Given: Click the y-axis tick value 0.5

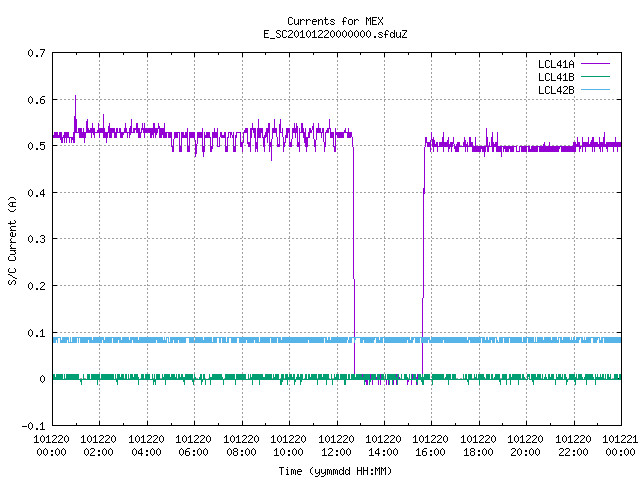Looking at the screenshot, I should 36,146.
